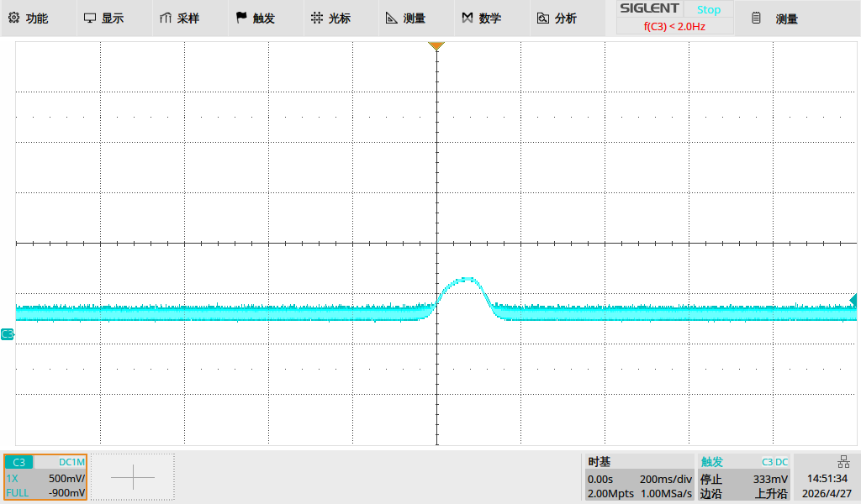The height and width of the screenshot is (504, 861).
Task: Click the analysis icon beside 分析
Action: [542, 18]
